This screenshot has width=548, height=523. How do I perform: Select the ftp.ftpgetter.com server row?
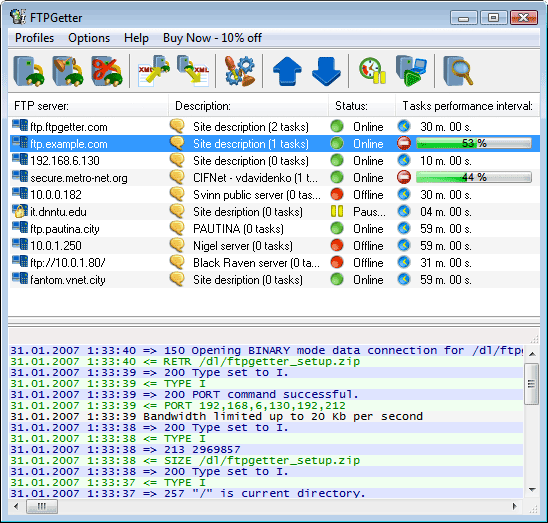click(275, 126)
